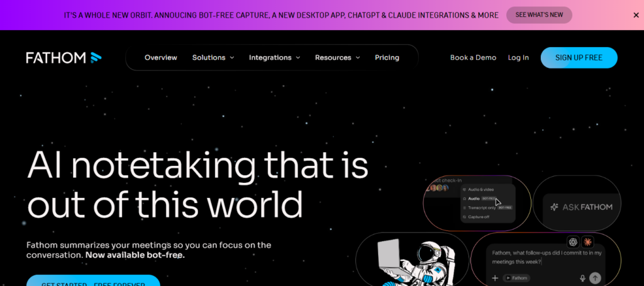Open the Solutions menu
644x286 pixels.
point(213,57)
